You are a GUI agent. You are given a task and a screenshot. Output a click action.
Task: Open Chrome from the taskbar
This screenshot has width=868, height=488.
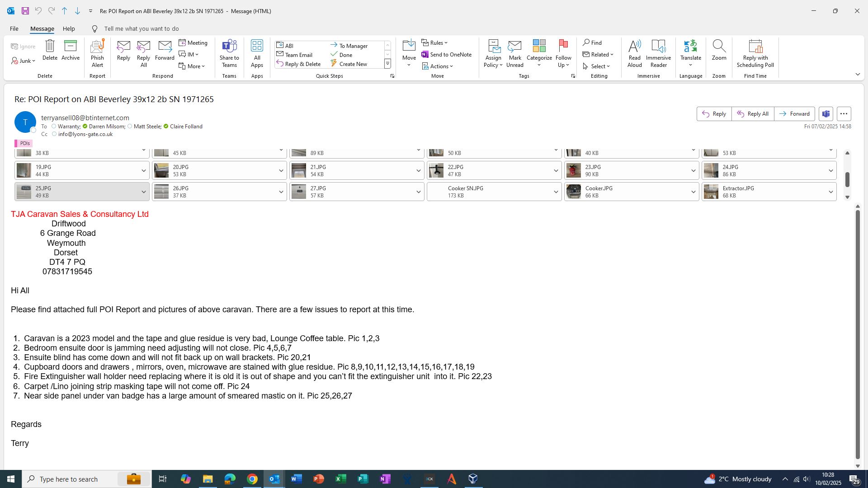[x=252, y=479]
